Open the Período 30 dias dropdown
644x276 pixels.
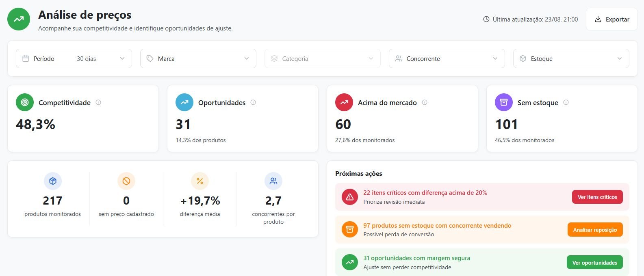coord(74,58)
